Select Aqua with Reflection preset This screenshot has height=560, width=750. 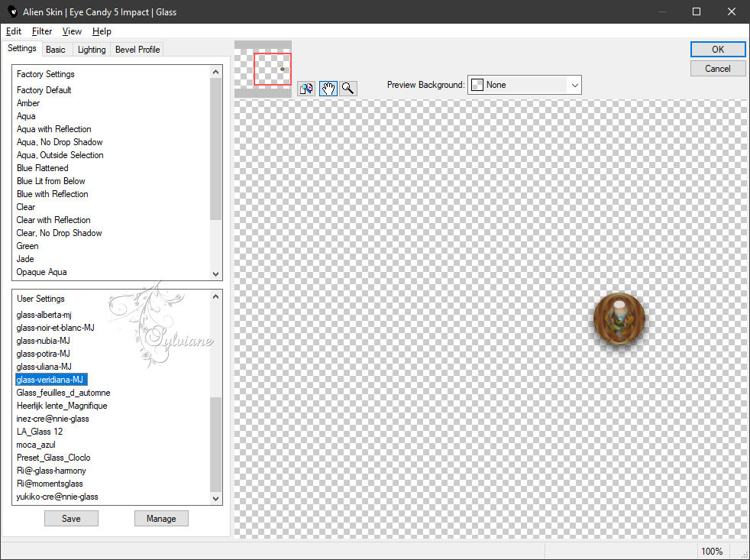[53, 129]
